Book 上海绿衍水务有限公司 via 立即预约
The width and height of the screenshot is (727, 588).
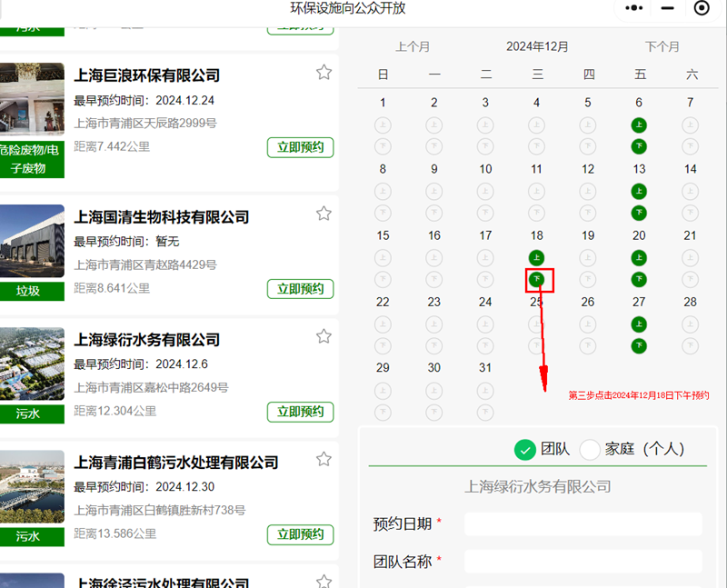click(x=301, y=412)
